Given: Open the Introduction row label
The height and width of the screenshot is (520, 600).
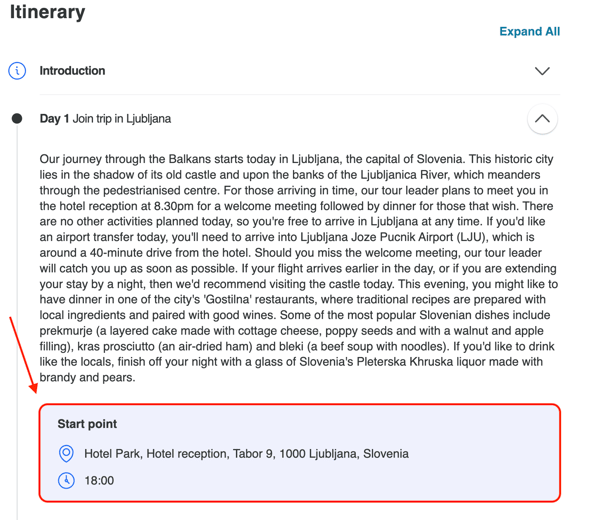Looking at the screenshot, I should (x=72, y=71).
